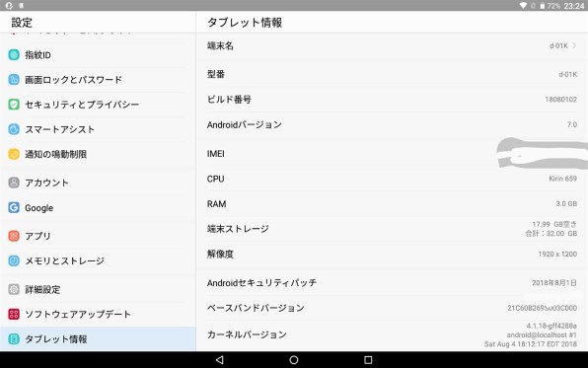Viewport: 588px width, 368px height.
Task: Tap the Androidセキュリティパッチ row
Action: click(x=392, y=282)
